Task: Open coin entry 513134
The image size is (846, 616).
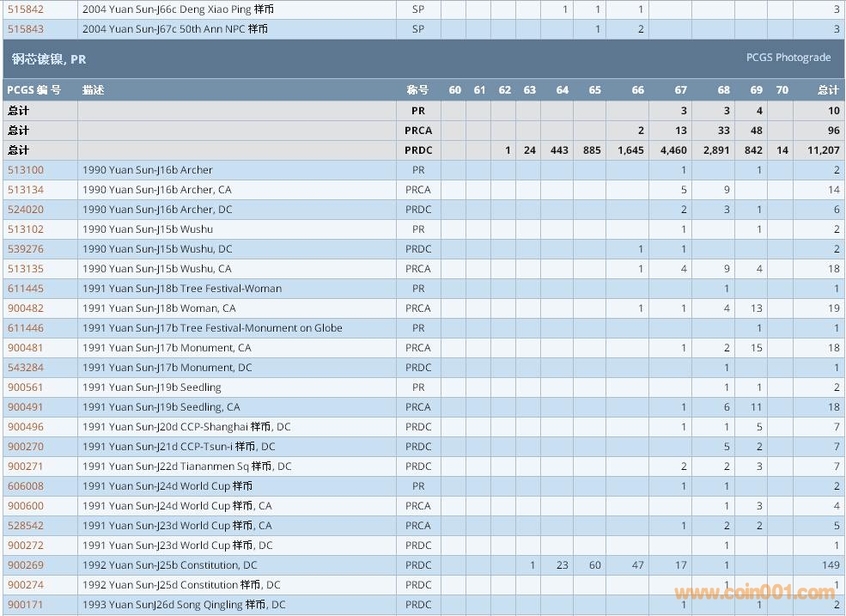Action: click(26, 190)
